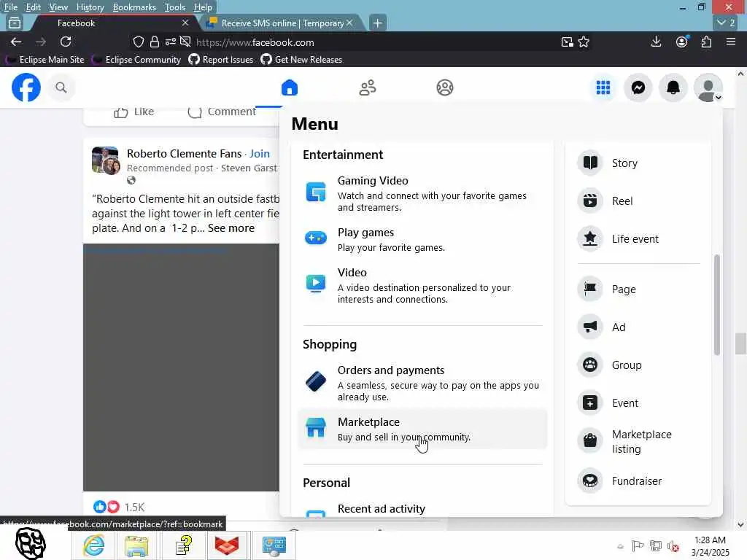Reload the current page
The height and width of the screenshot is (560, 747).
click(x=66, y=42)
